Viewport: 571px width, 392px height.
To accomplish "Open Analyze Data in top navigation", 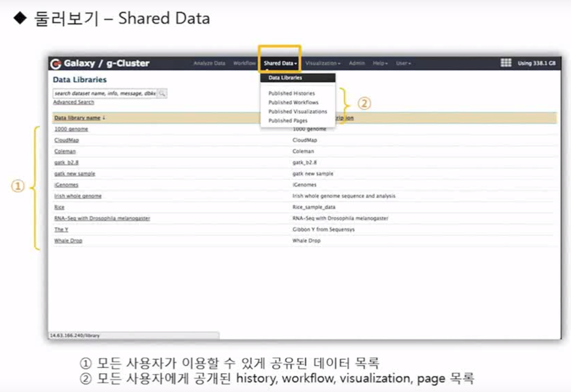I will point(209,63).
